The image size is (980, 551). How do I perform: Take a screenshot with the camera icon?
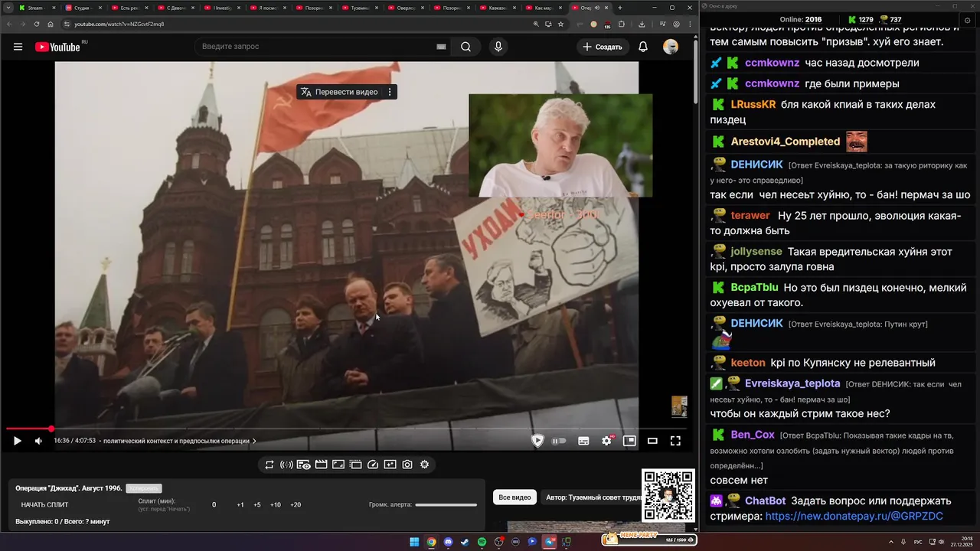coord(407,465)
